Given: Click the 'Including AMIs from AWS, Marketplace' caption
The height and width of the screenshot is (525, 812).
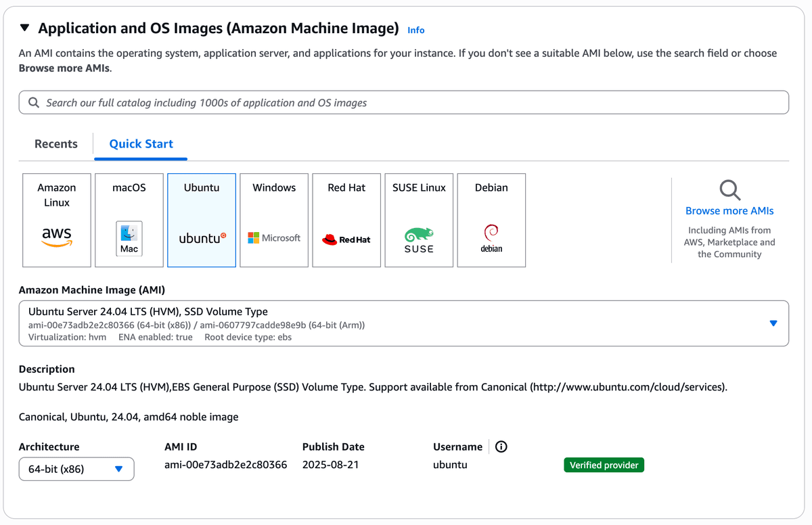Looking at the screenshot, I should [x=729, y=242].
